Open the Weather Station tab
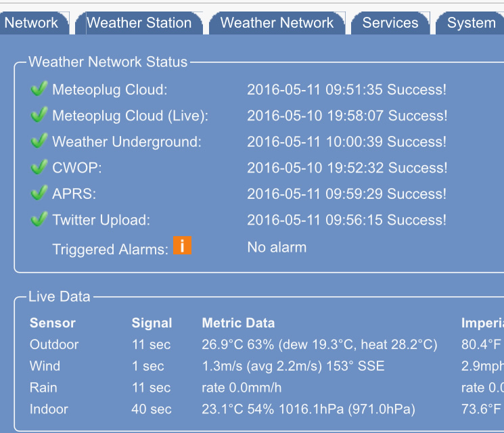Image resolution: width=504 pixels, height=433 pixels. [139, 23]
